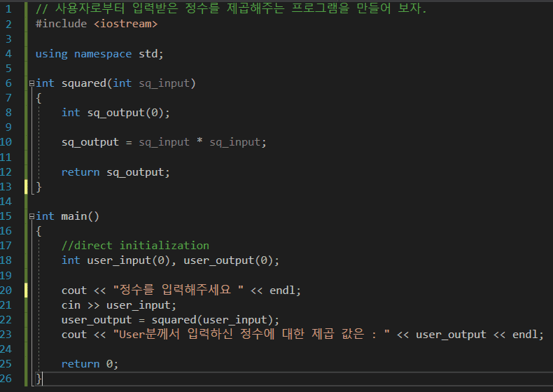The width and height of the screenshot is (553, 392).
Task: Click 'squared(user_input);' call on line 22
Action: coord(215,320)
